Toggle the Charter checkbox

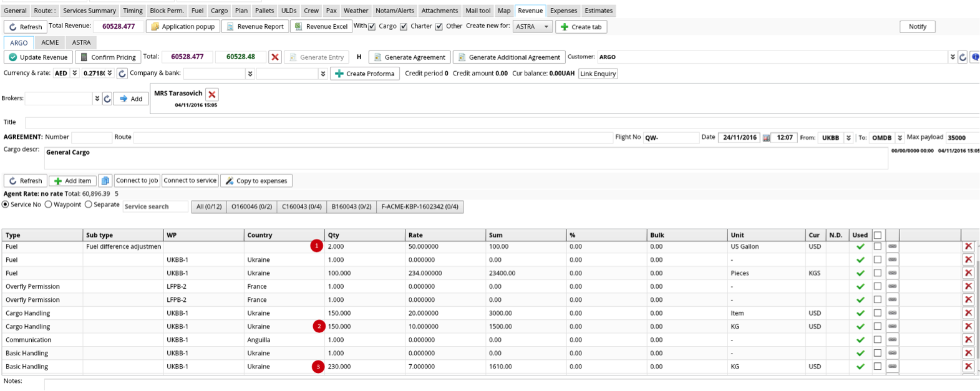coord(404,27)
